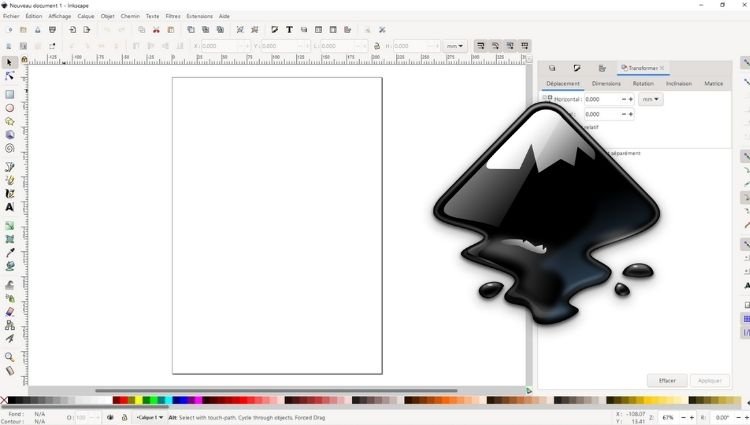Click the red scissors Cut icon
This screenshot has height=425, width=750.
[x=156, y=30]
